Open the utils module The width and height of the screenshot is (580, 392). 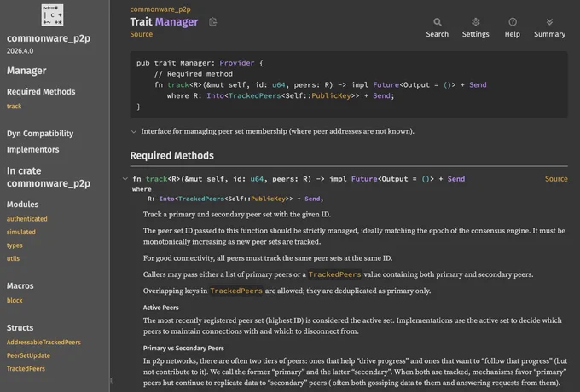coord(13,258)
